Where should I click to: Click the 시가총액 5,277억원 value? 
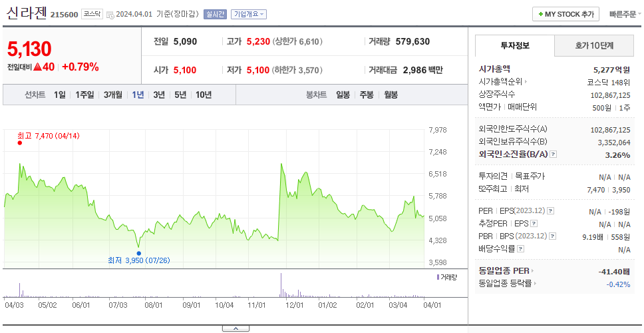612,69
